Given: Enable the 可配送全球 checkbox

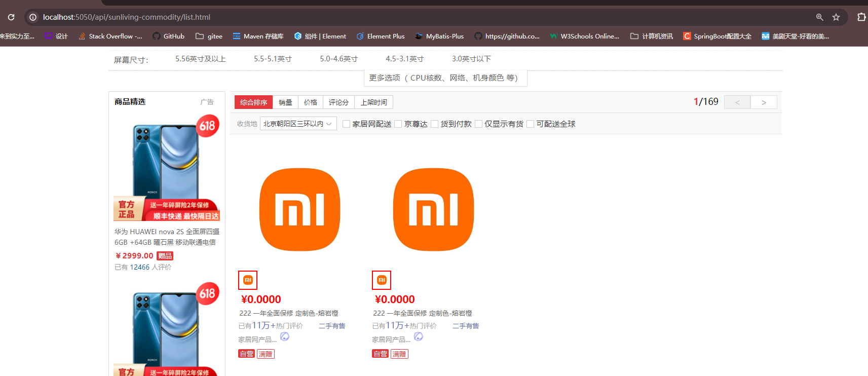Looking at the screenshot, I should point(531,124).
